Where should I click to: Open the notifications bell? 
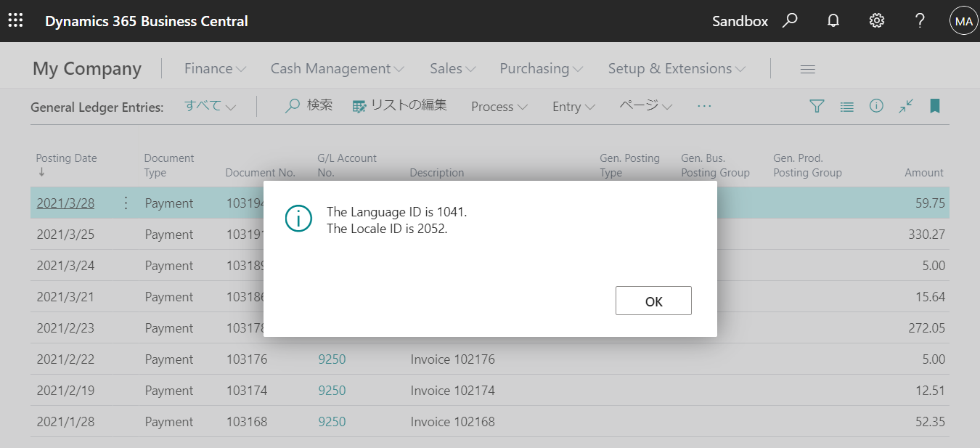click(x=833, y=20)
